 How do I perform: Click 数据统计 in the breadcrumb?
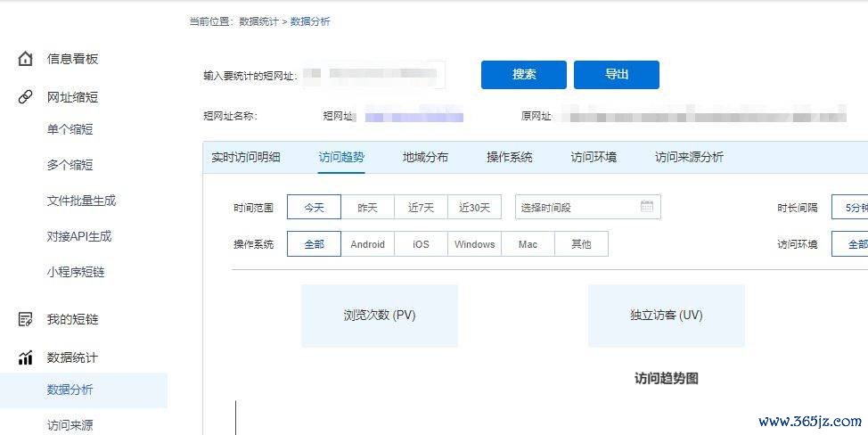pyautogui.click(x=258, y=21)
